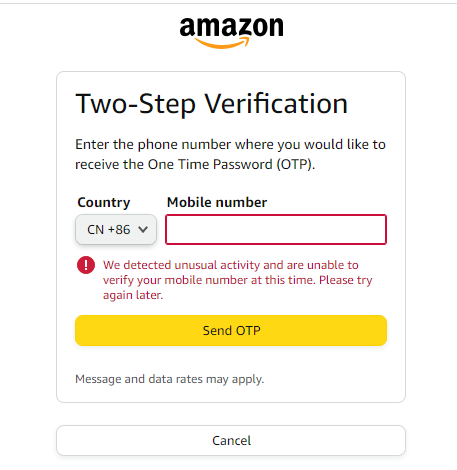
Task: Expand the country code chevron arrow
Action: [143, 229]
